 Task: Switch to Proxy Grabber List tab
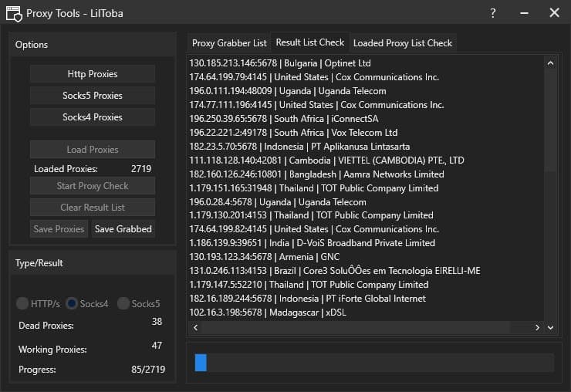click(229, 43)
